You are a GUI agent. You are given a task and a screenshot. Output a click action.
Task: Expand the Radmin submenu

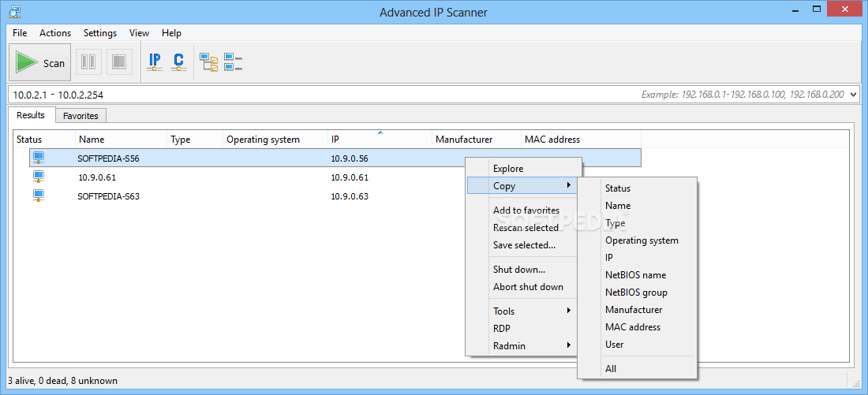pyautogui.click(x=522, y=346)
